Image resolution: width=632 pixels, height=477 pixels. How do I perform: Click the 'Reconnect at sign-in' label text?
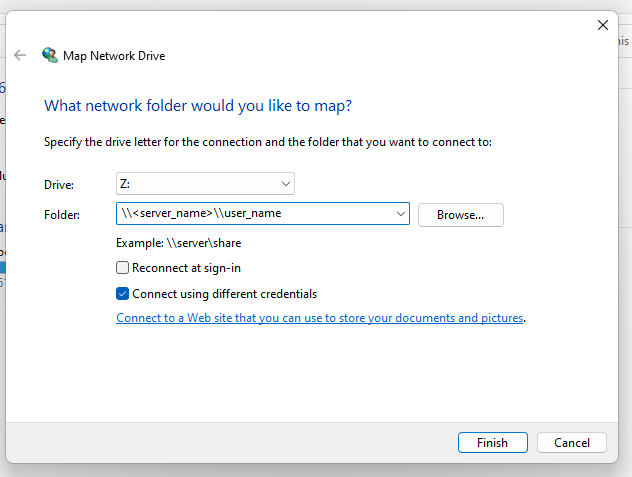(186, 268)
